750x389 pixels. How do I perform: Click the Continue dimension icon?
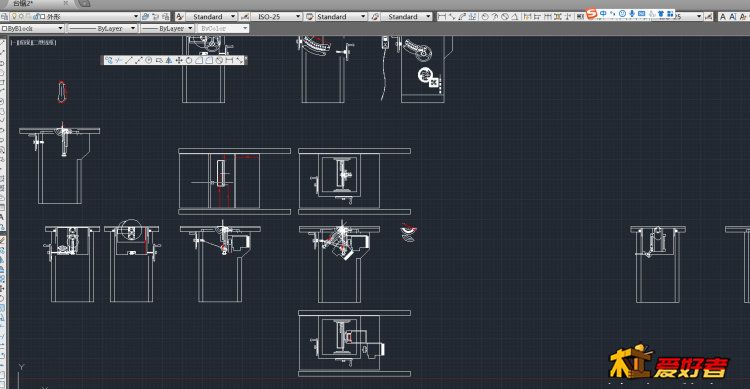point(548,17)
